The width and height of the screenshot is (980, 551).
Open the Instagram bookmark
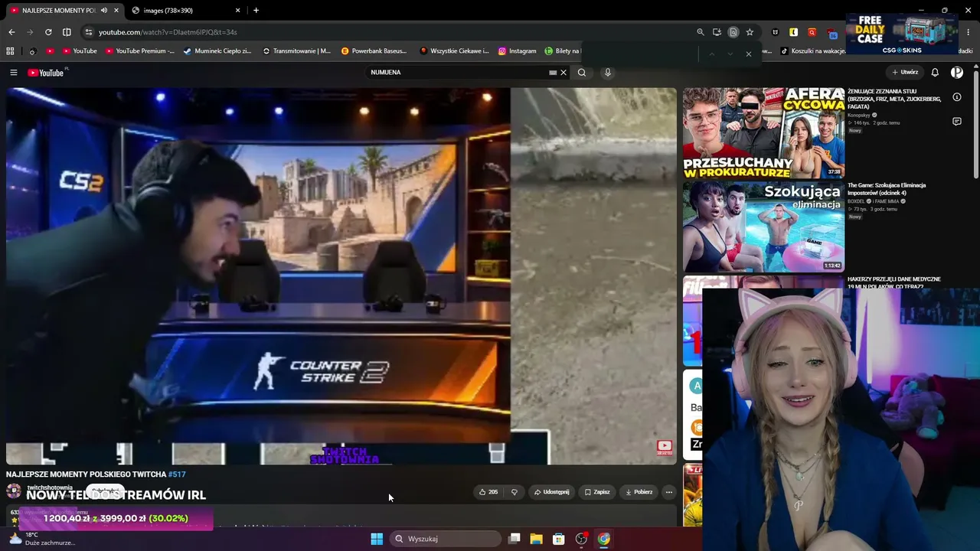coord(517,51)
